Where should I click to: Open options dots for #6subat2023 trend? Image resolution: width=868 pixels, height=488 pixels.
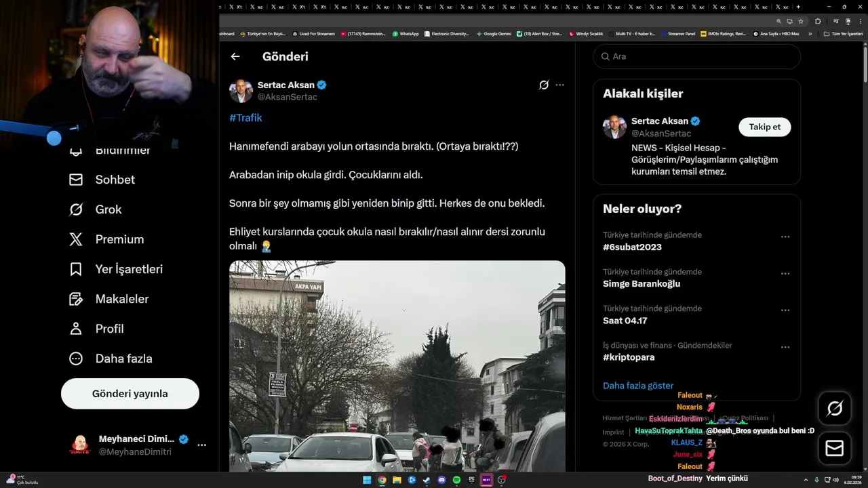click(x=785, y=237)
